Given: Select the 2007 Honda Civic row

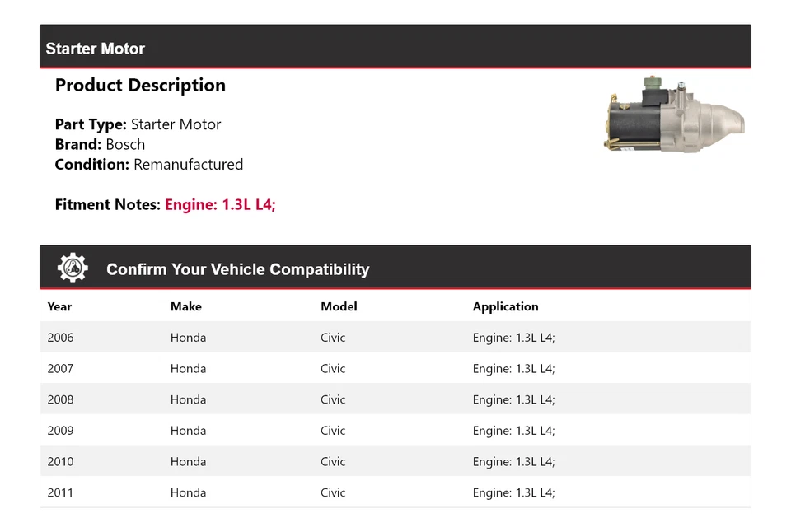Looking at the screenshot, I should (x=330, y=368).
